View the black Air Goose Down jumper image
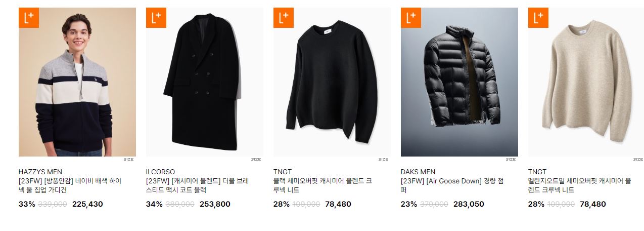The height and width of the screenshot is (231, 644). [x=459, y=82]
